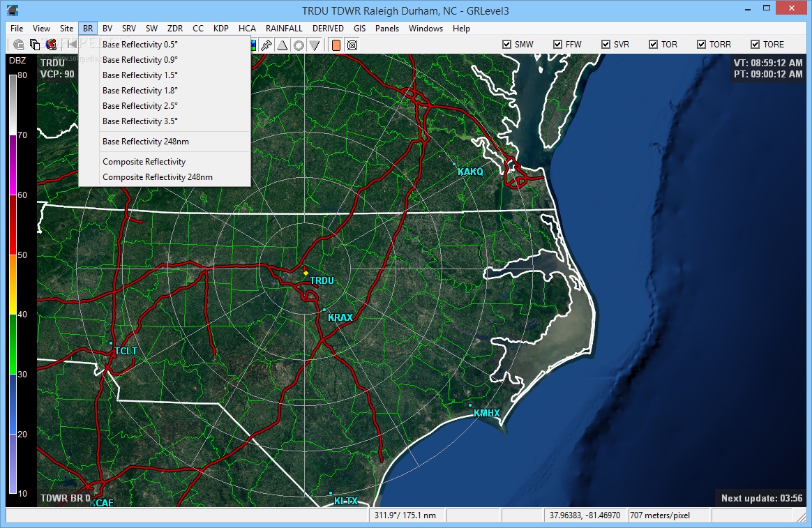Click the 311.9°/ 175.1 nm status field

point(407,515)
